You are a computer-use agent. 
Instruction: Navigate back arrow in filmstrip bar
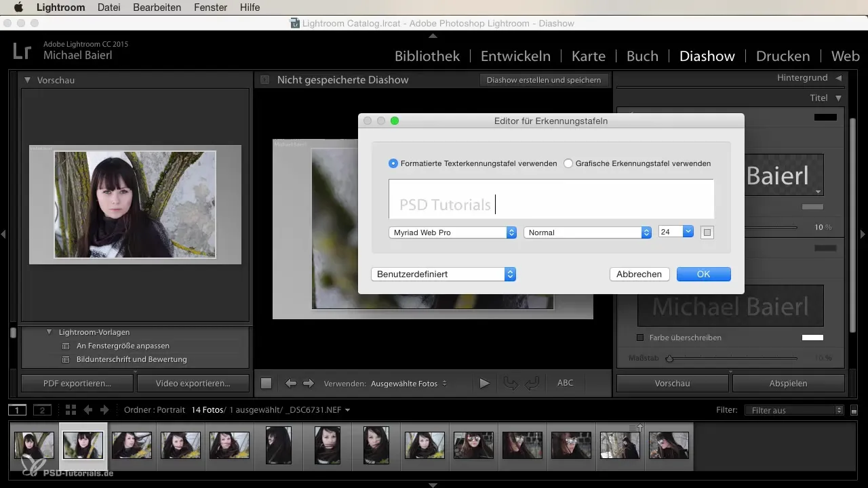(87, 410)
